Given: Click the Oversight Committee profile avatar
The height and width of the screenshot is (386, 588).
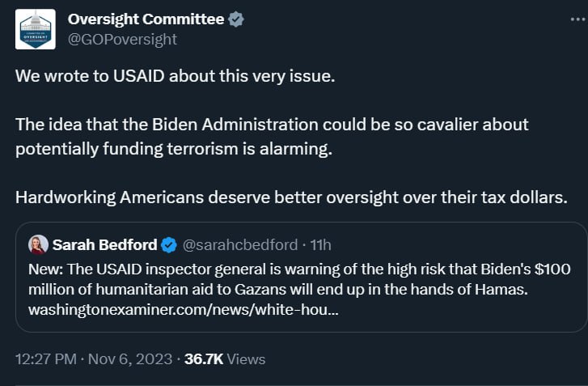Looking at the screenshot, I should [x=36, y=28].
